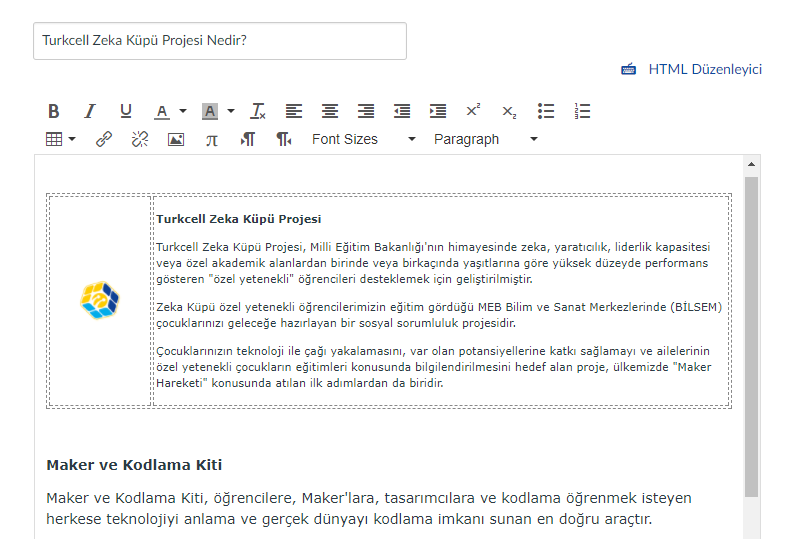Open text color dropdown arrow
797x539 pixels.
point(183,111)
